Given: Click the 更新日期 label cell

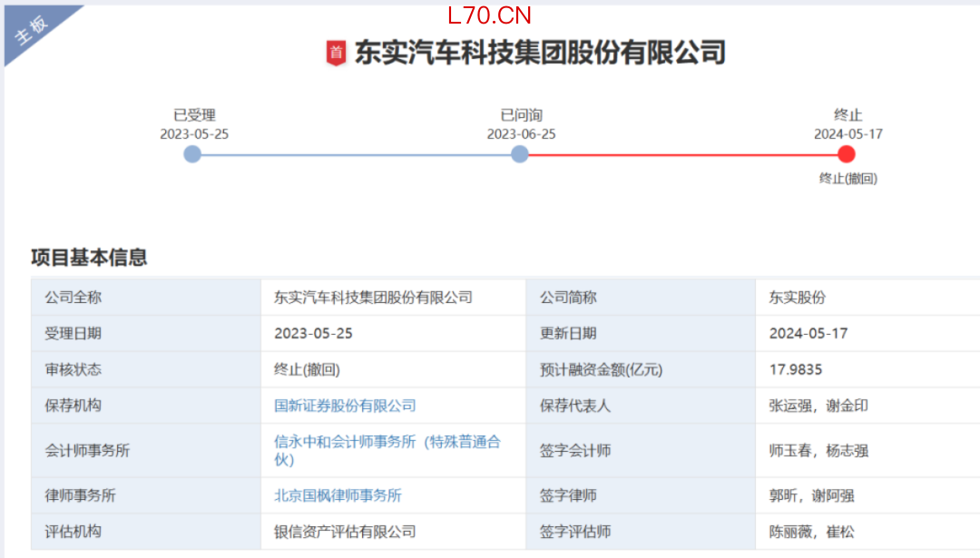Looking at the screenshot, I should point(641,334).
